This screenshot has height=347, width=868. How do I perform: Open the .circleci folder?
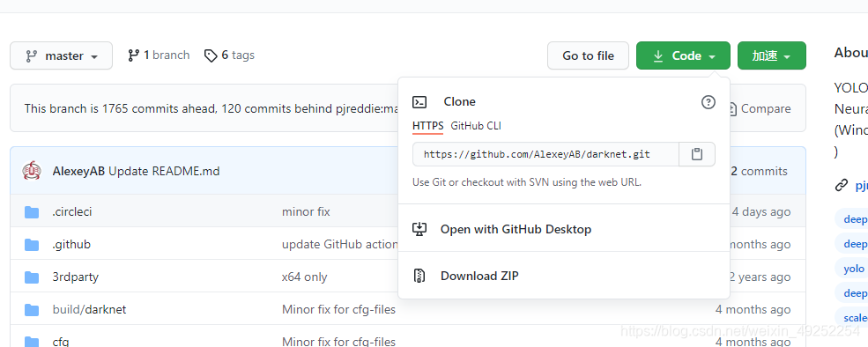click(72, 212)
